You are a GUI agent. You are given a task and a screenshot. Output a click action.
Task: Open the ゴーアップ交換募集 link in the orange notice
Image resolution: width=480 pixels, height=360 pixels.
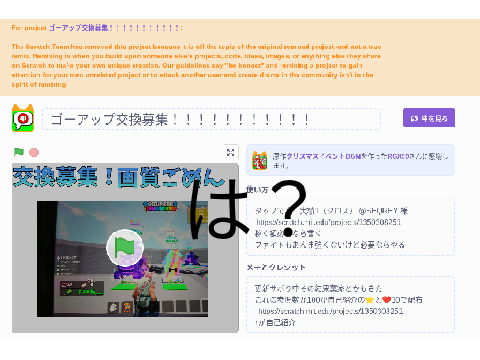(x=116, y=28)
